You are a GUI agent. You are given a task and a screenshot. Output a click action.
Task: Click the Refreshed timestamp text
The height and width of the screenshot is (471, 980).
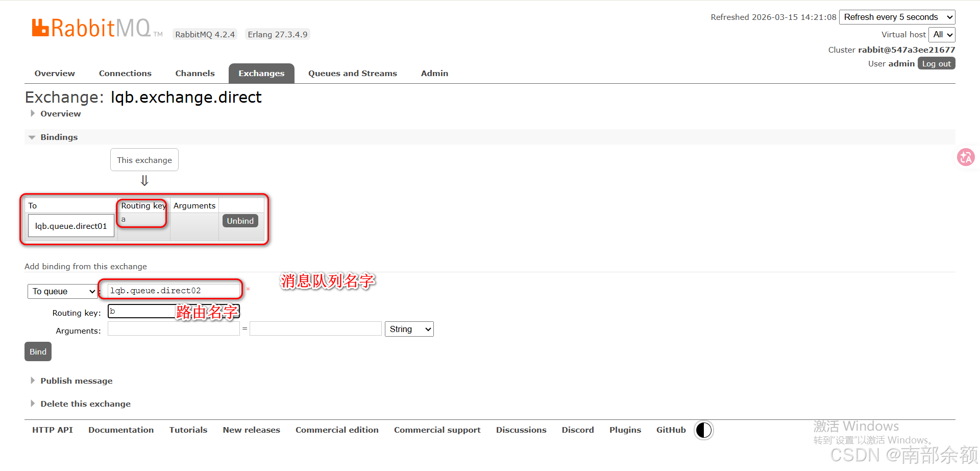(773, 17)
